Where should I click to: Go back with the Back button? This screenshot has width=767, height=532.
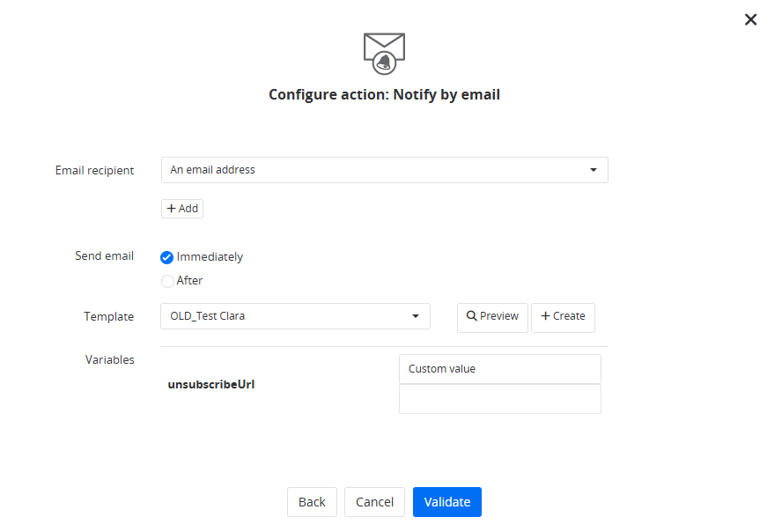point(312,502)
